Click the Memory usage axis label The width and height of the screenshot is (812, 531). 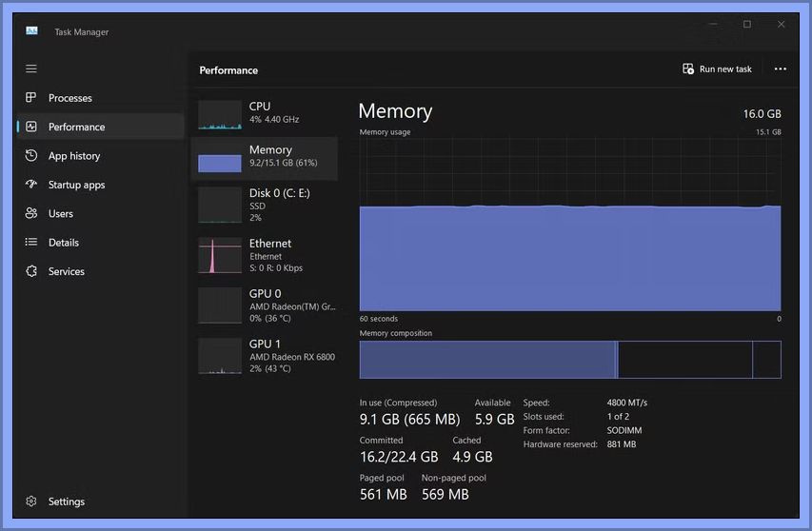pos(385,132)
